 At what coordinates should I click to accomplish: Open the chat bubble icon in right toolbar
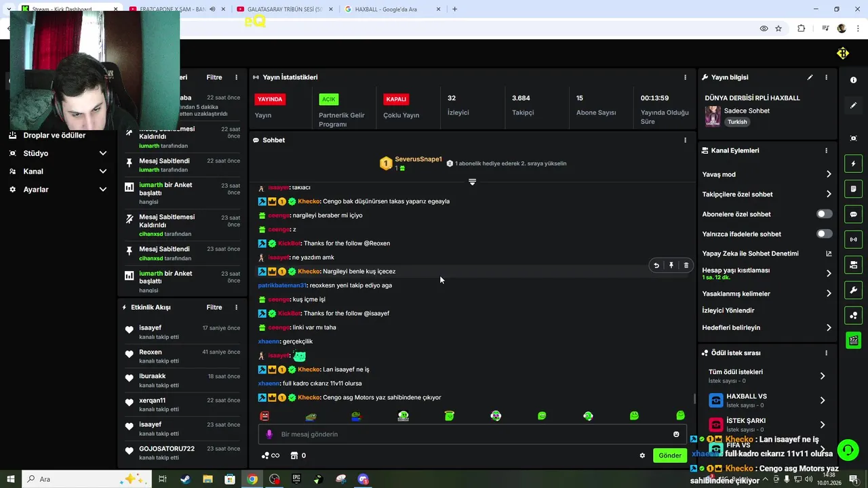coord(853,214)
